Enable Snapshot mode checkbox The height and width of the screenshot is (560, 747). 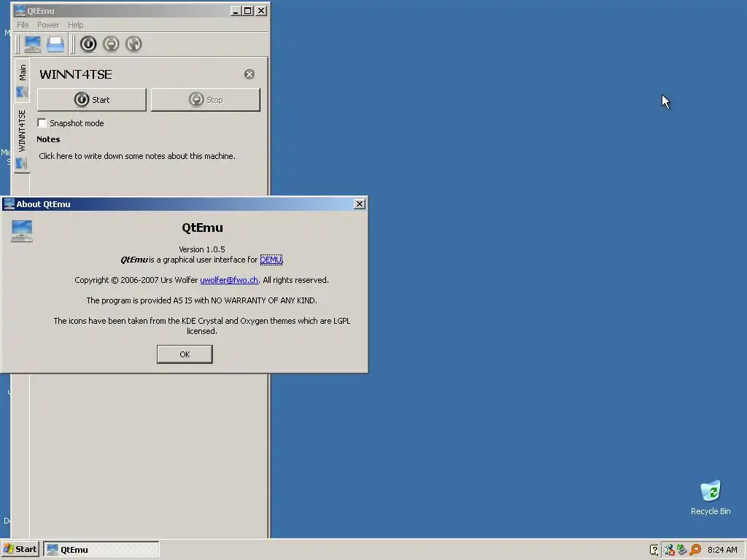(42, 123)
